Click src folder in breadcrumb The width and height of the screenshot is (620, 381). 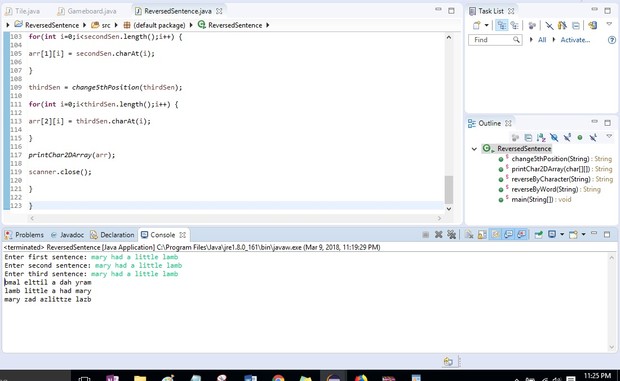[106, 25]
